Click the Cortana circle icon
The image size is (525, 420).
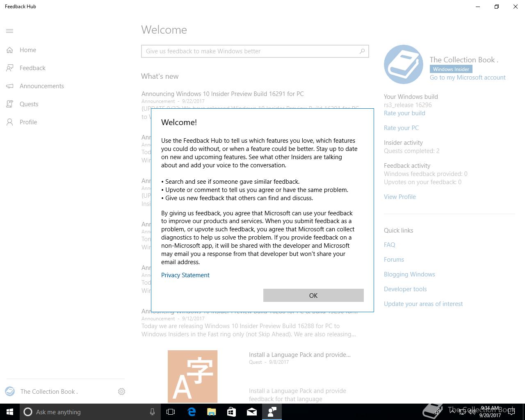click(28, 412)
